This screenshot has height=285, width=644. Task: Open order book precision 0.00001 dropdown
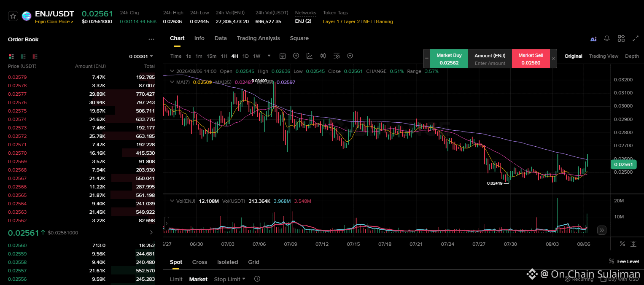point(141,56)
